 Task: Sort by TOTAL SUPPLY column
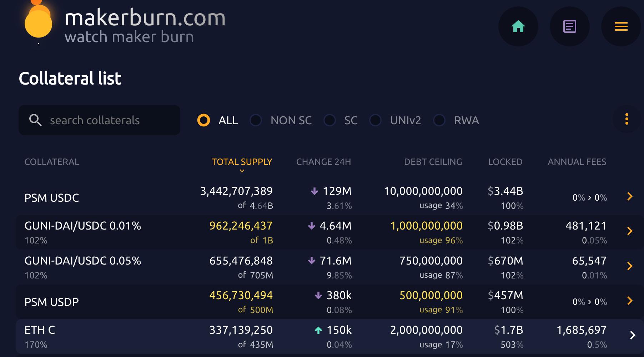point(242,162)
